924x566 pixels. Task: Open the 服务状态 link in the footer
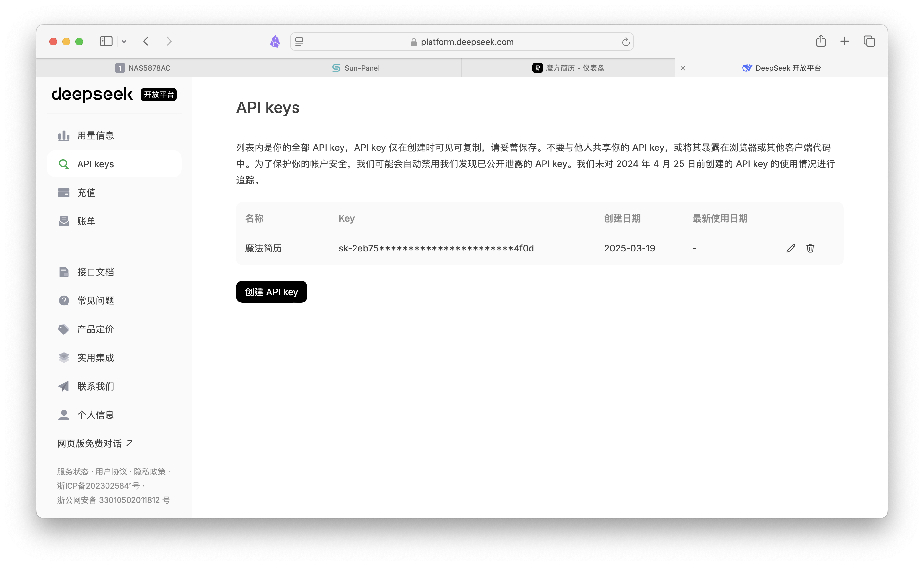click(73, 471)
